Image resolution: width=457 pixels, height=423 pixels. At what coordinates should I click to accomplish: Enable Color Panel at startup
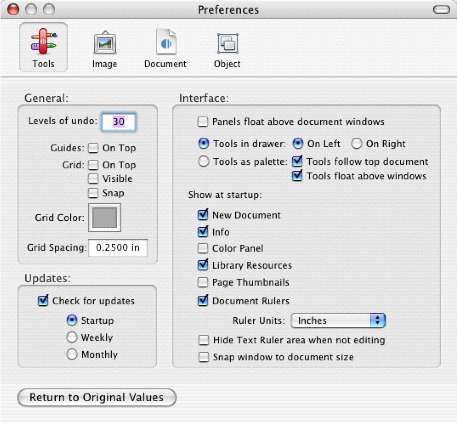point(203,248)
